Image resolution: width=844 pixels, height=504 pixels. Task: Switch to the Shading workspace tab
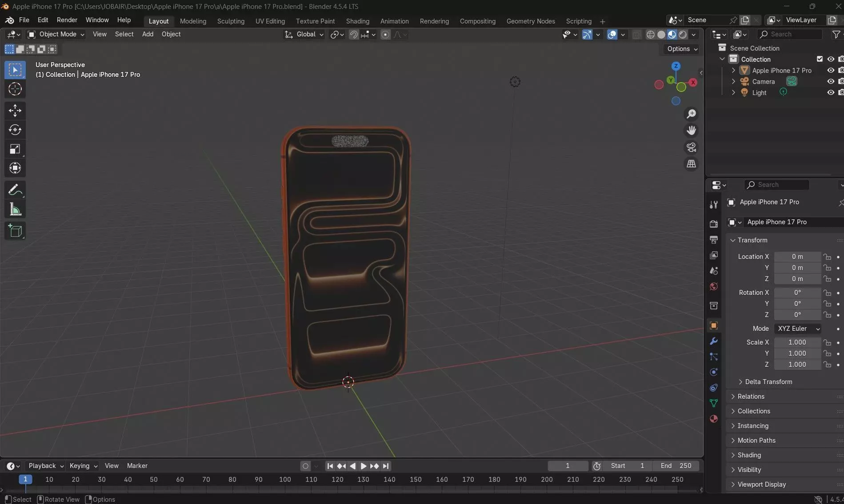(357, 21)
